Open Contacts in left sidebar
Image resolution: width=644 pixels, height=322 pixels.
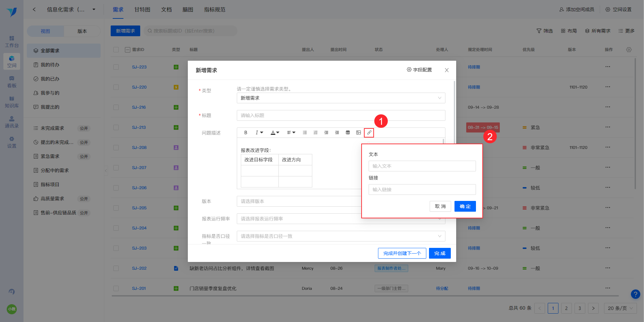(x=12, y=122)
